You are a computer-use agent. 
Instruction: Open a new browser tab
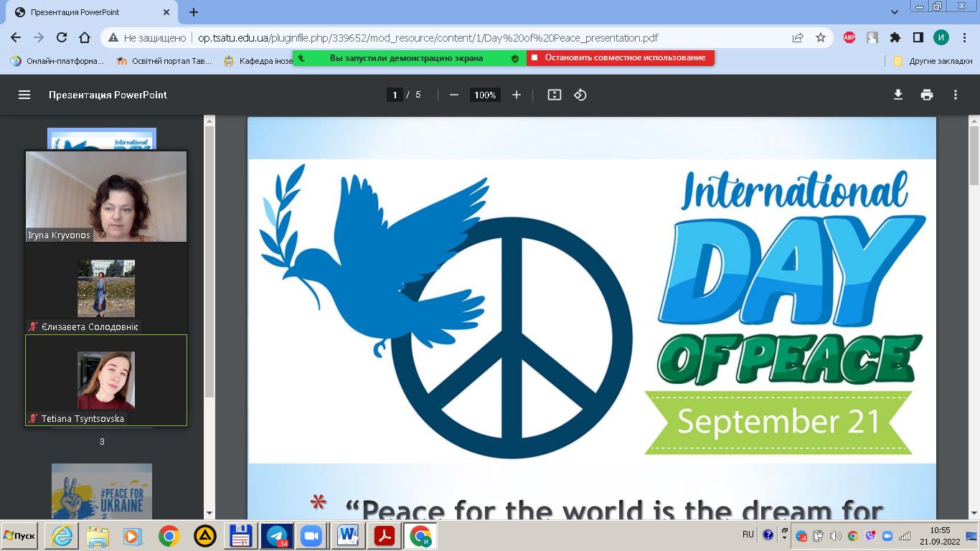193,12
